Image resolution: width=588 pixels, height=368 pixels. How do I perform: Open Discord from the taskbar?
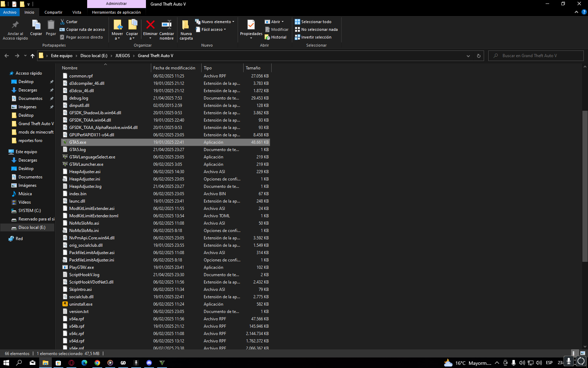149,363
